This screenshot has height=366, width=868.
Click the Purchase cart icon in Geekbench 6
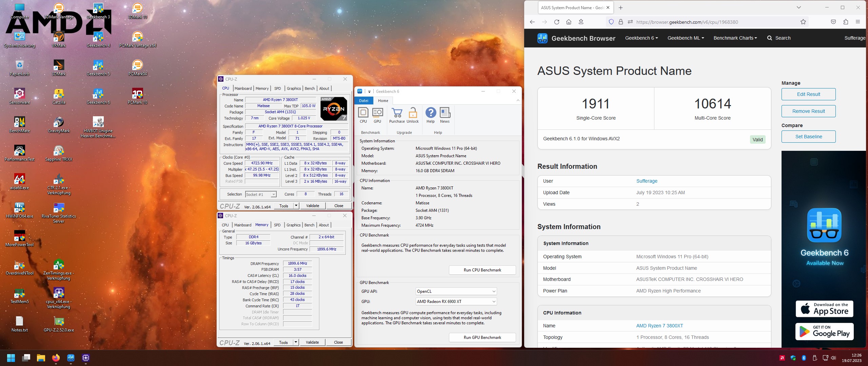397,115
